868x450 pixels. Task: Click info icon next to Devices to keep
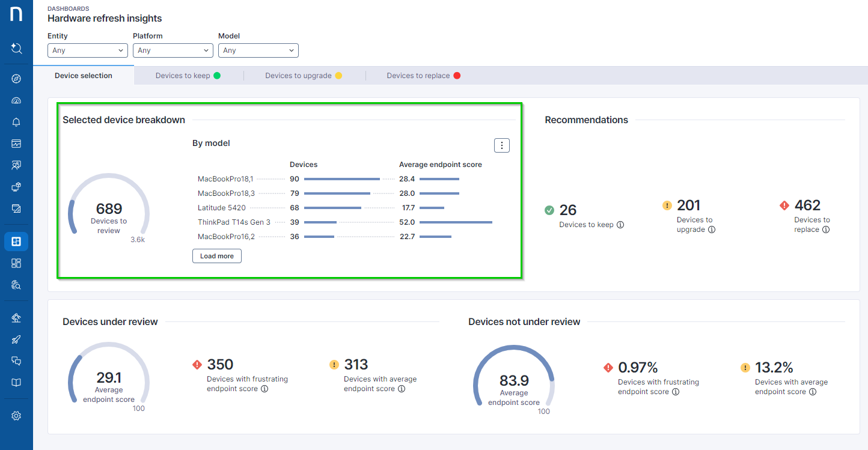620,225
